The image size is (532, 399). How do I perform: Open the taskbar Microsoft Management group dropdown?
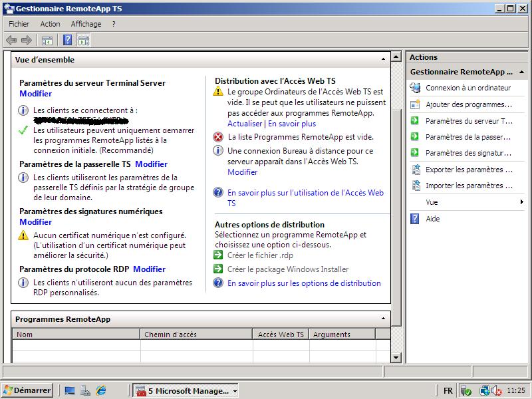coord(235,391)
